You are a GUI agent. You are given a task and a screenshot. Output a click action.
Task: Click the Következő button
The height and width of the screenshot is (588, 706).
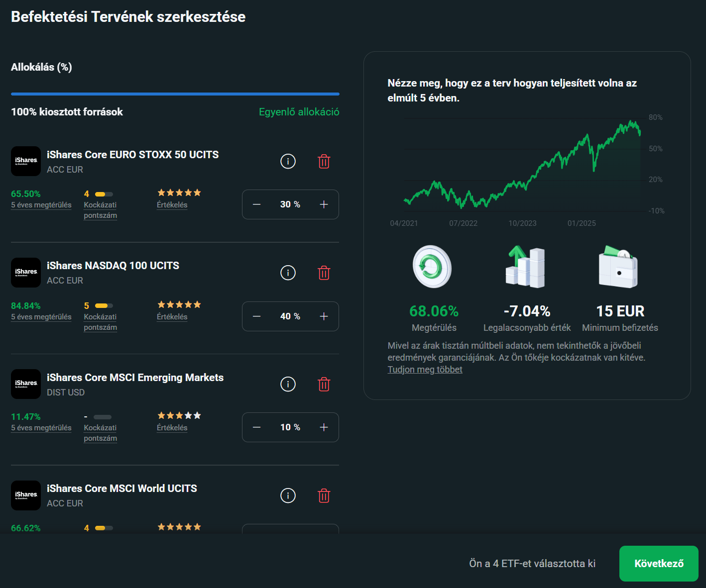658,564
